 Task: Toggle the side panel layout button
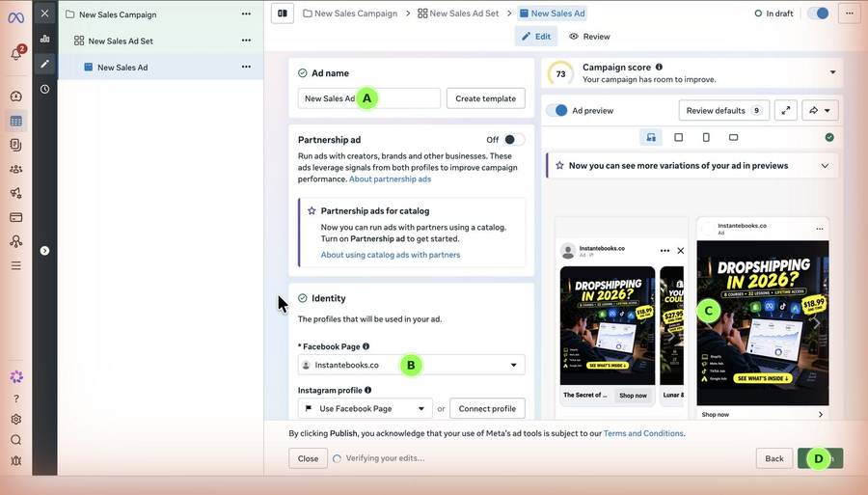pyautogui.click(x=283, y=14)
